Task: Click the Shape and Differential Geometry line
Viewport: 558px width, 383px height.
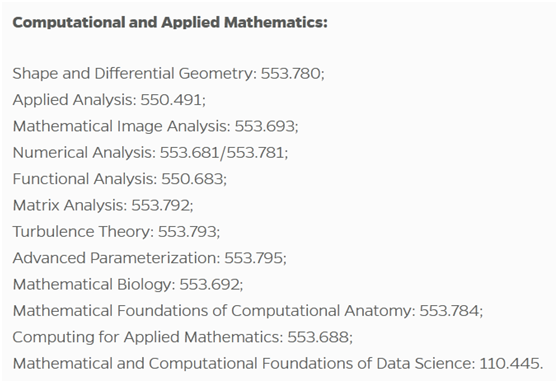Action: tap(168, 74)
